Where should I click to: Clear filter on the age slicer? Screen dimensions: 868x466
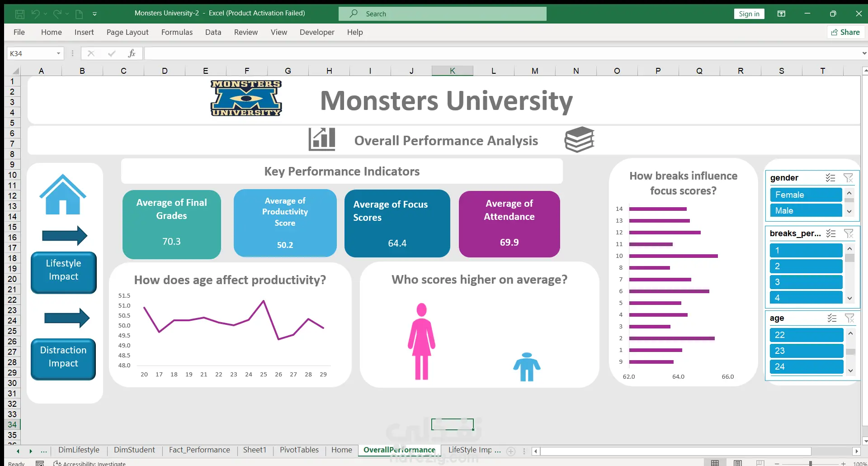click(x=849, y=318)
